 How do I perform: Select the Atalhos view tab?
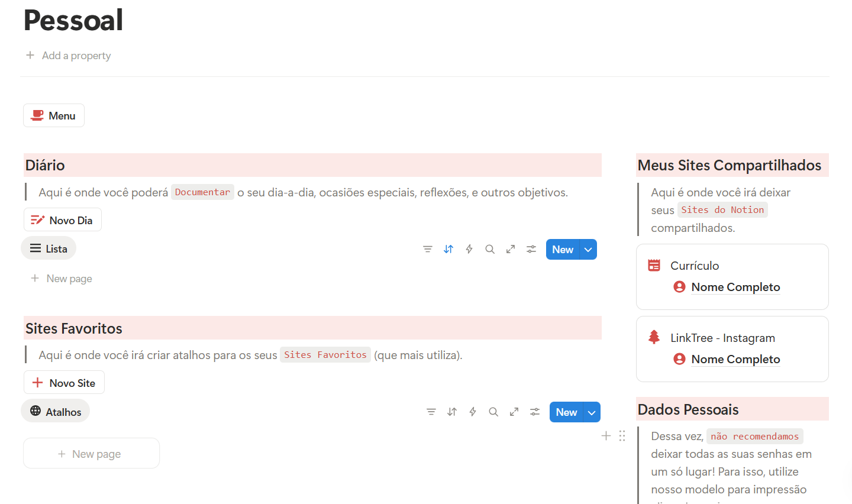coord(56,411)
